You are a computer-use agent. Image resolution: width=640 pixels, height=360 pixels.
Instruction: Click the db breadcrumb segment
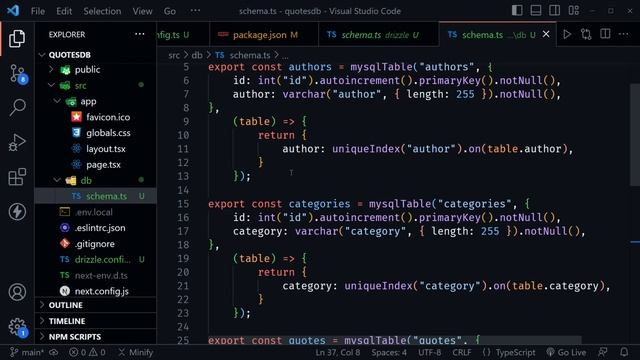197,55
